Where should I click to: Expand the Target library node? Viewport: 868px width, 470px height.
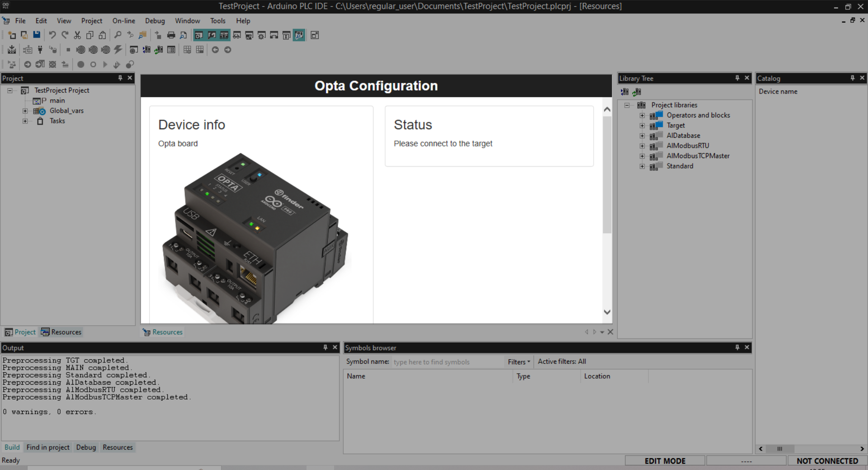(642, 126)
